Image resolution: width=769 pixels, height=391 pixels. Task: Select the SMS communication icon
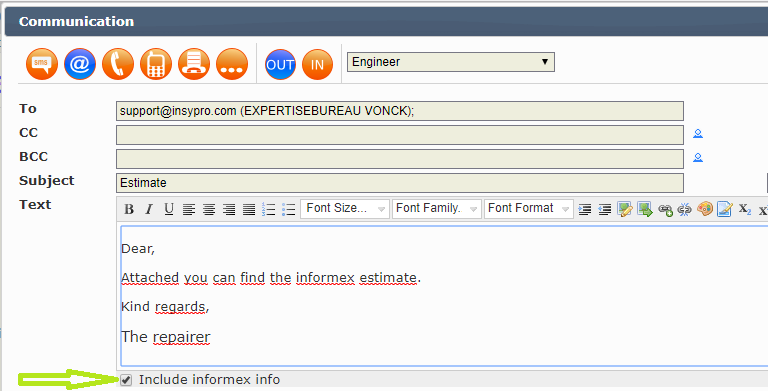(42, 64)
